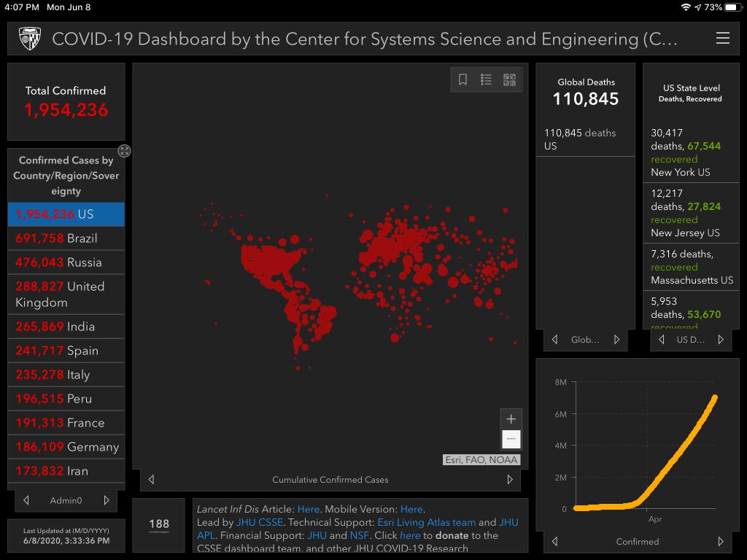The image size is (747, 560).
Task: Show the map legend list icon
Action: (486, 80)
